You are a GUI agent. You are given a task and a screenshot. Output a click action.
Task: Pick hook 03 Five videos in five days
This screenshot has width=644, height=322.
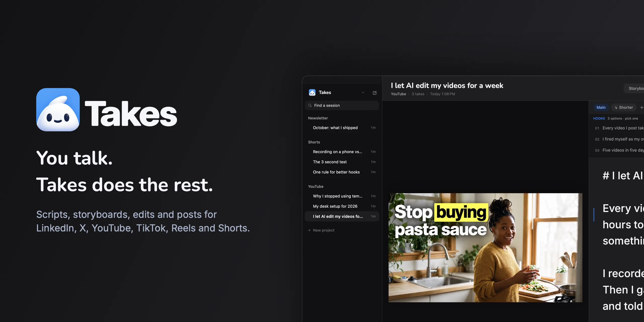tap(619, 150)
